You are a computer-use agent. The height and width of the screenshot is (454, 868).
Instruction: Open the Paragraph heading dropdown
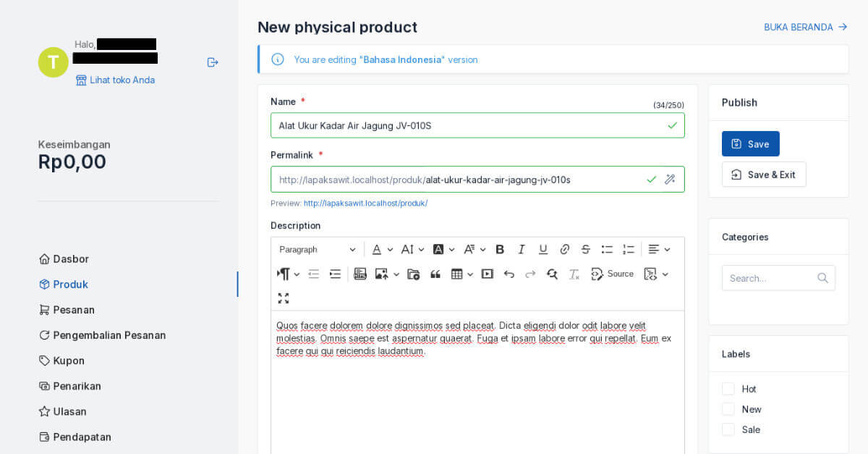(318, 249)
